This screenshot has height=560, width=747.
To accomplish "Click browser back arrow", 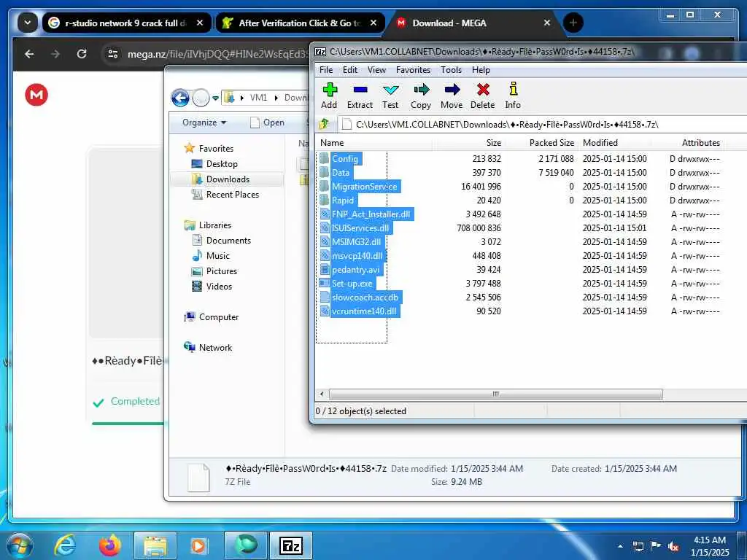I will pos(29,54).
